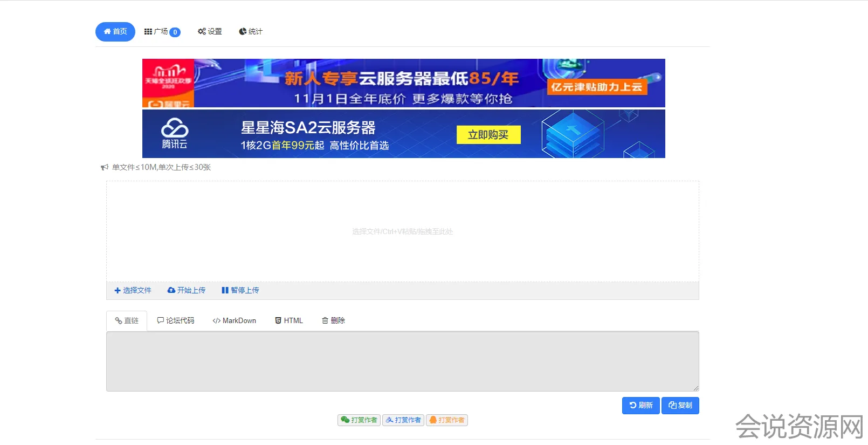
Task: Click the 立即购买 button in Tencent banner
Action: (488, 135)
